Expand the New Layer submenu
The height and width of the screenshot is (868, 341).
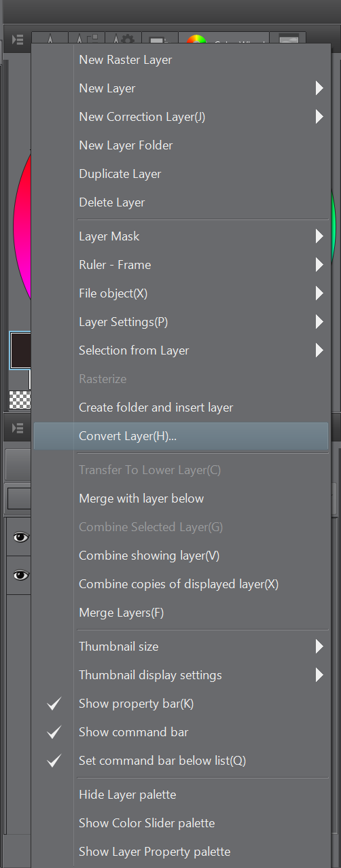click(x=319, y=88)
